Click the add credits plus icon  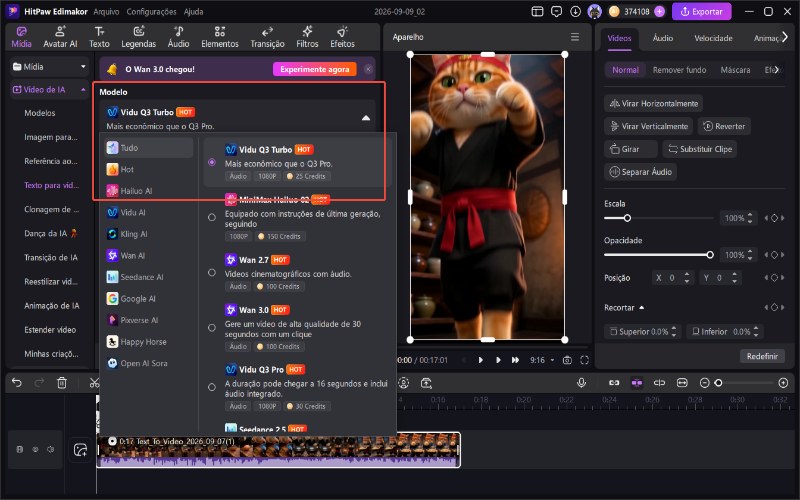(660, 11)
